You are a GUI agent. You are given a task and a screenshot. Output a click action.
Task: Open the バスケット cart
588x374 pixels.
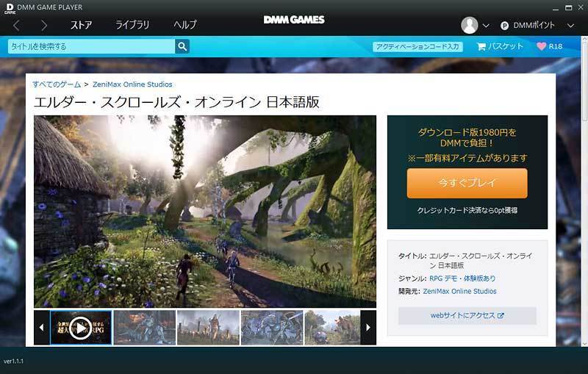pos(500,46)
